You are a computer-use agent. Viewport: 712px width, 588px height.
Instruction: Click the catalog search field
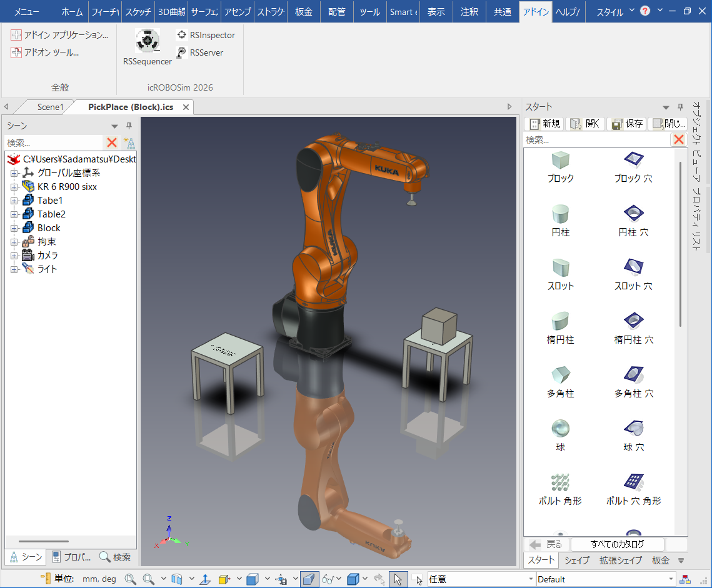click(596, 139)
